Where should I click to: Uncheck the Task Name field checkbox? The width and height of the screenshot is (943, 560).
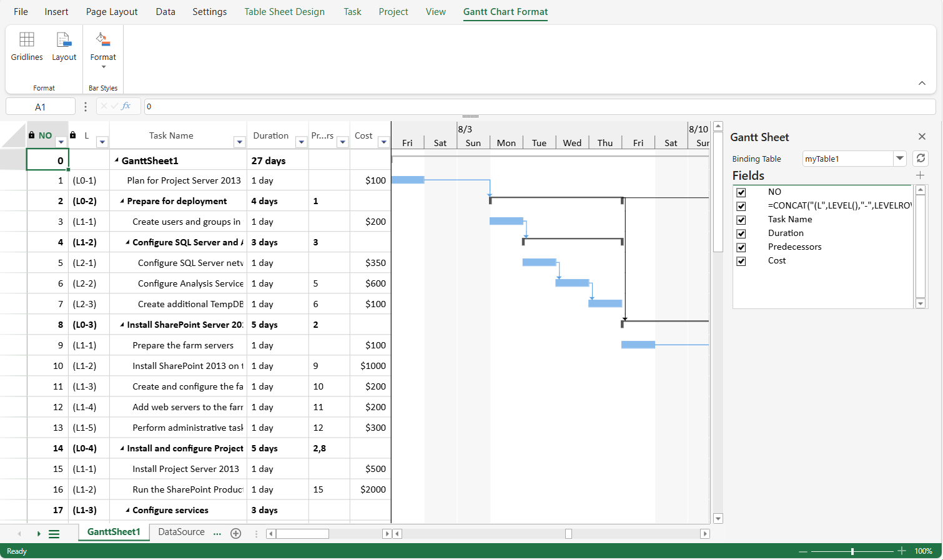coord(741,220)
